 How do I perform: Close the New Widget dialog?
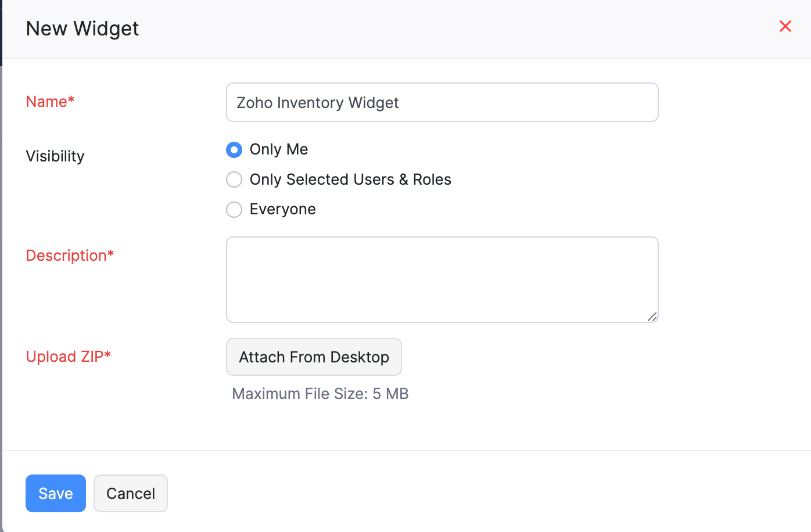[785, 26]
